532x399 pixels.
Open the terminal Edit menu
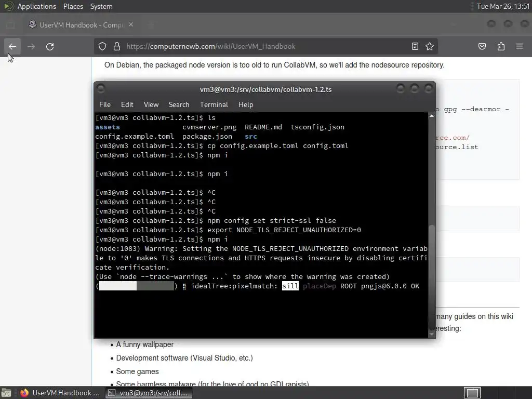coord(127,104)
